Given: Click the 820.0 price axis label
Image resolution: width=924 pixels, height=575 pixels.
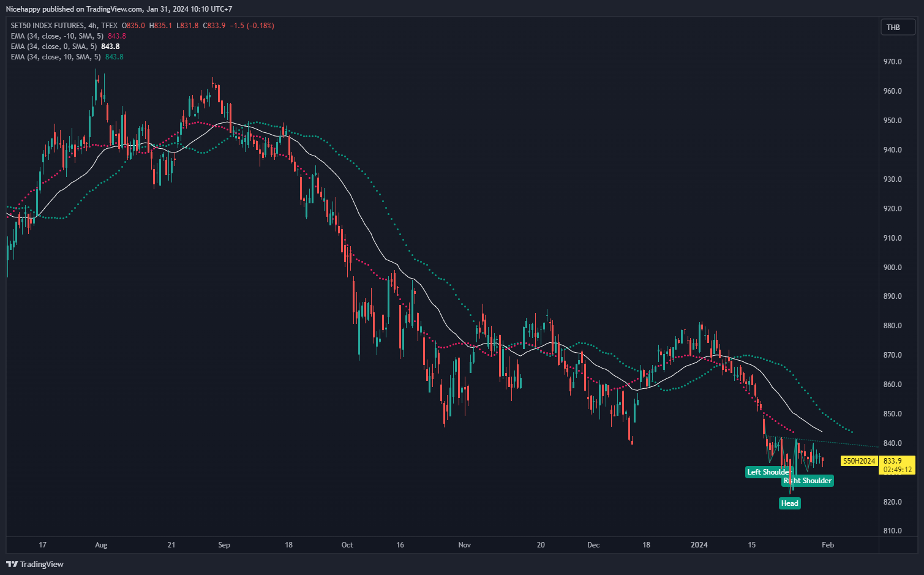Looking at the screenshot, I should pyautogui.click(x=892, y=502).
